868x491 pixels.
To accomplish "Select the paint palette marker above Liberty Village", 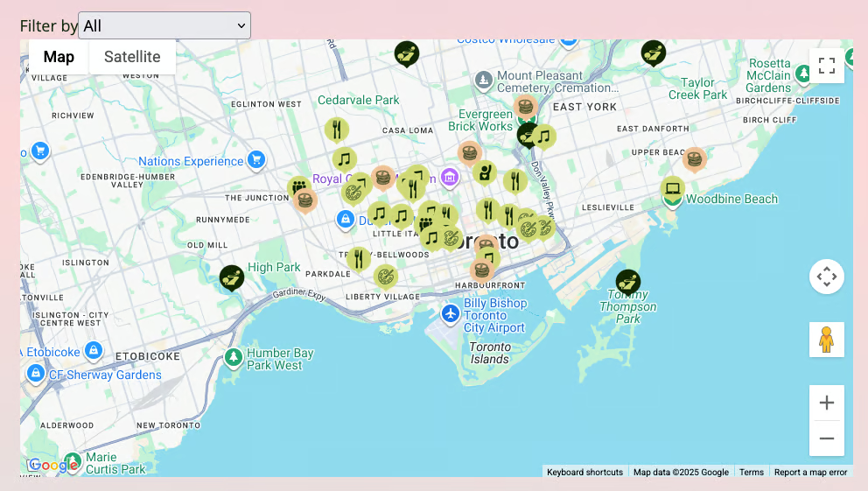I will click(385, 277).
